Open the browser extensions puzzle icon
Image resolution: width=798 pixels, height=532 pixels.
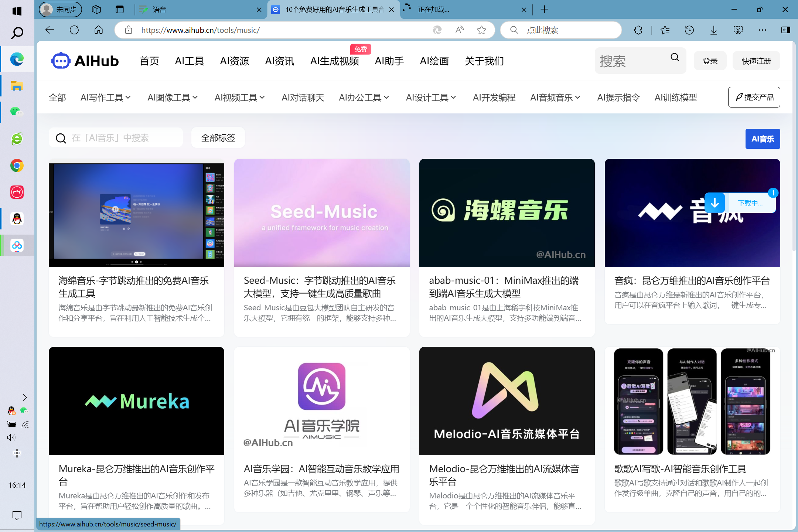638,30
